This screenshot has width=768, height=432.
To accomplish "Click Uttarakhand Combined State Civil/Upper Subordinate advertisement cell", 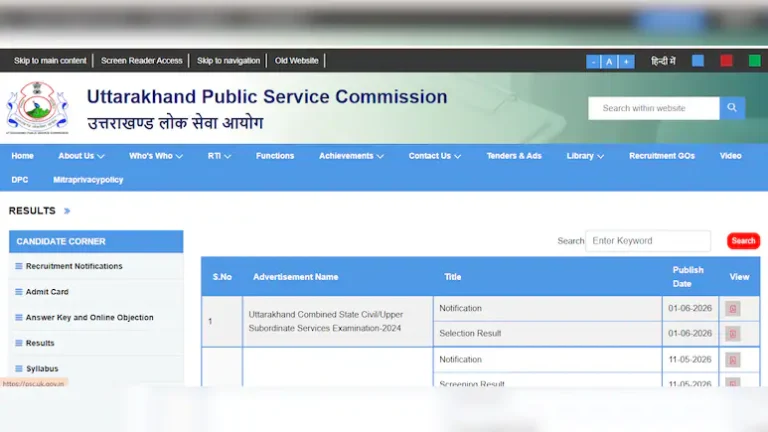I will click(337, 321).
